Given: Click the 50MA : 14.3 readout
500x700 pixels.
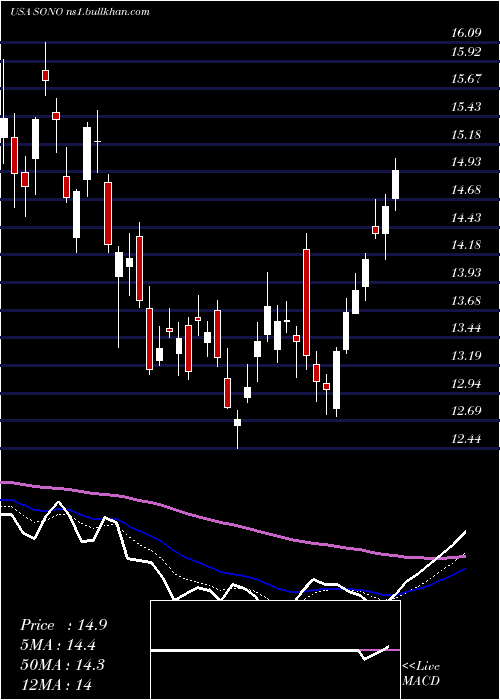Looking at the screenshot, I should click(x=62, y=665).
